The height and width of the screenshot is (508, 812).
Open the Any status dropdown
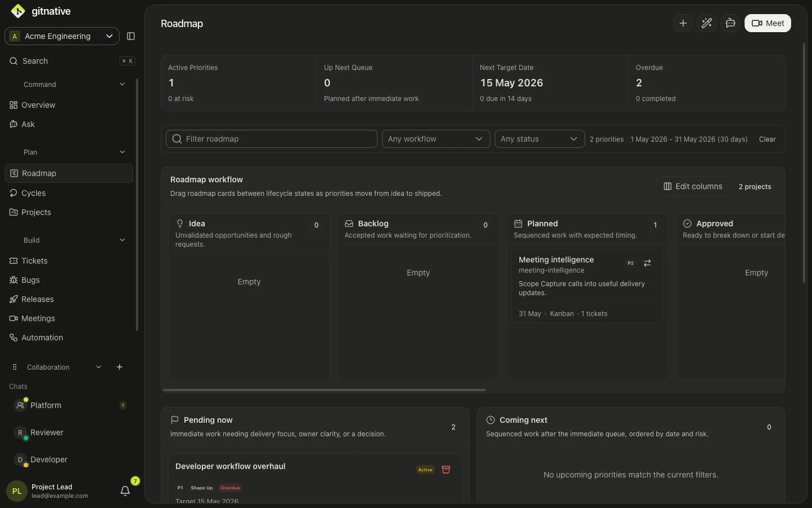[540, 139]
